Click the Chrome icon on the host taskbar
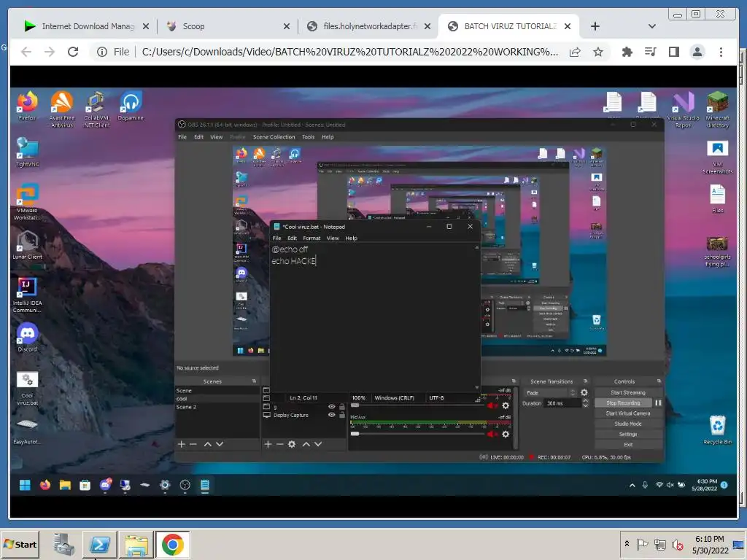Viewport: 747px width, 560px height. coord(172,544)
